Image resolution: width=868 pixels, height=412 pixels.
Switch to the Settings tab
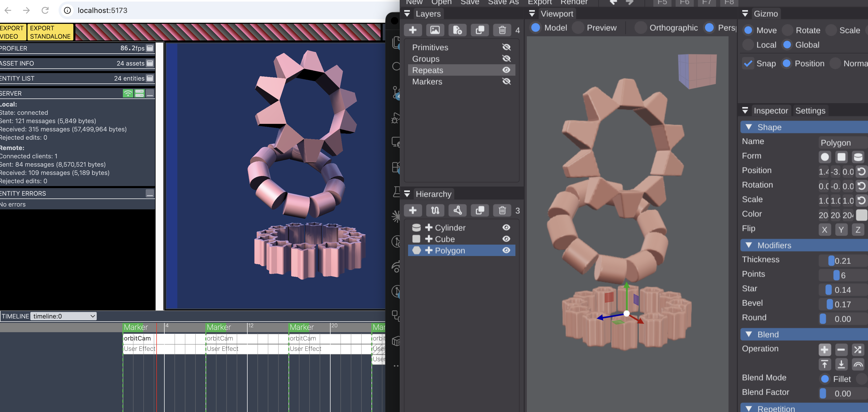click(810, 110)
